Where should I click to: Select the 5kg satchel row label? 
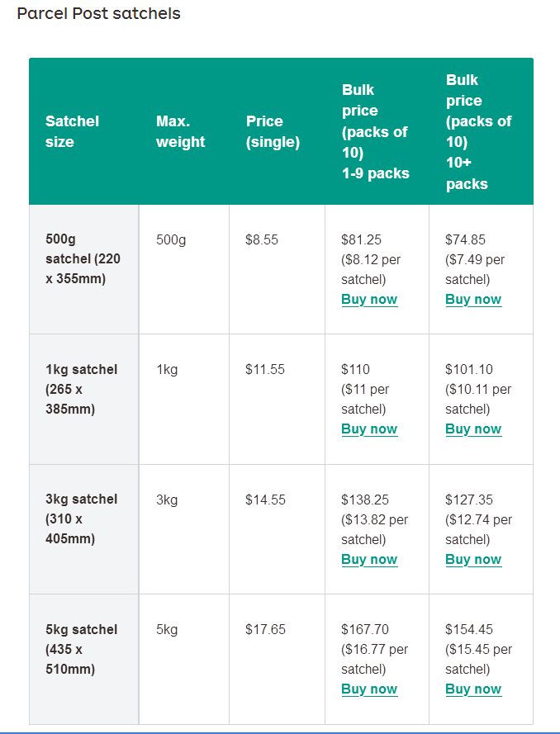[81, 649]
